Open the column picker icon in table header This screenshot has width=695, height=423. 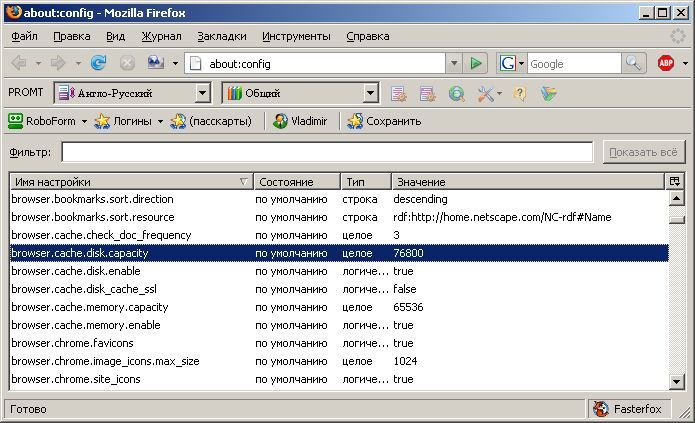(x=675, y=181)
